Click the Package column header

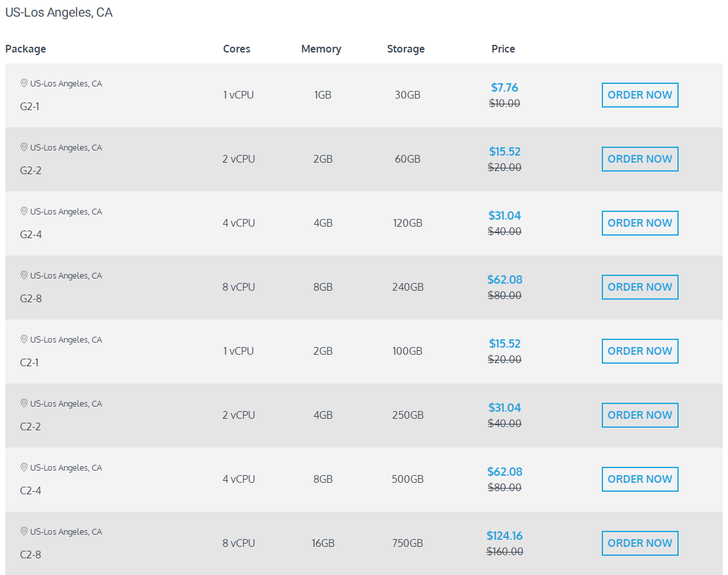click(26, 49)
